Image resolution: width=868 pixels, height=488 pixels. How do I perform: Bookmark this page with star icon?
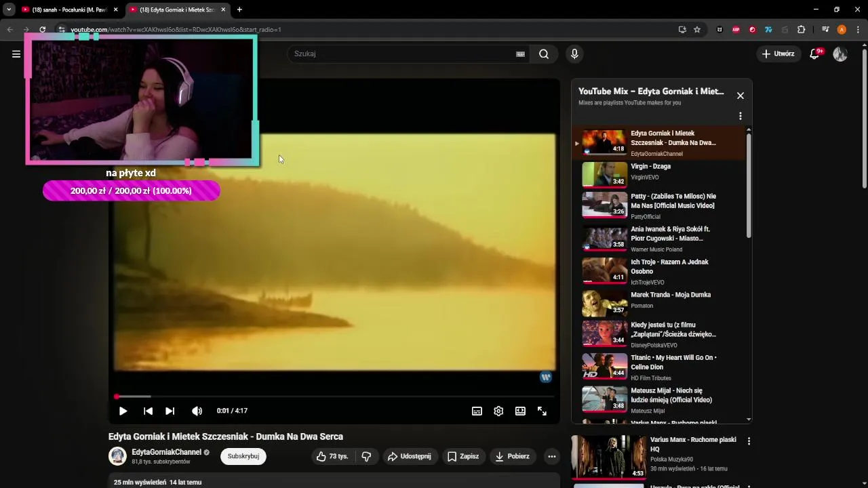(x=697, y=30)
